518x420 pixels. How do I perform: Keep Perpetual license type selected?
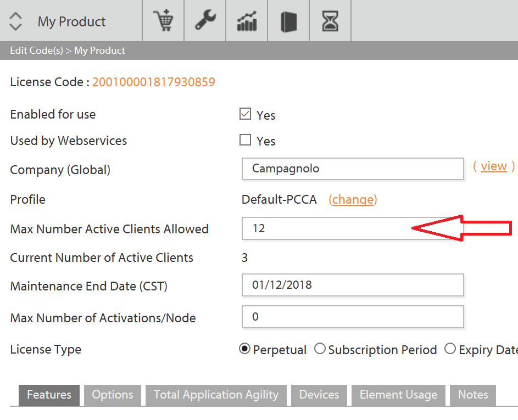245,349
